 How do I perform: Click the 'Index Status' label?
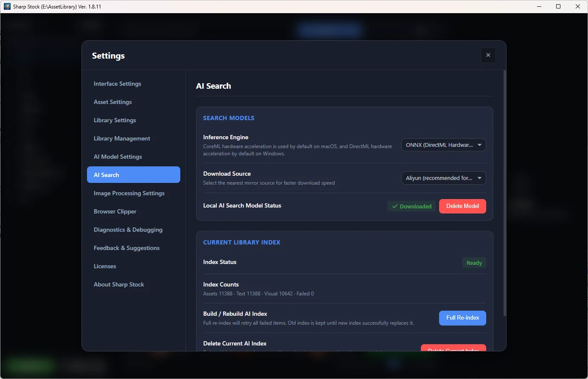coord(220,262)
